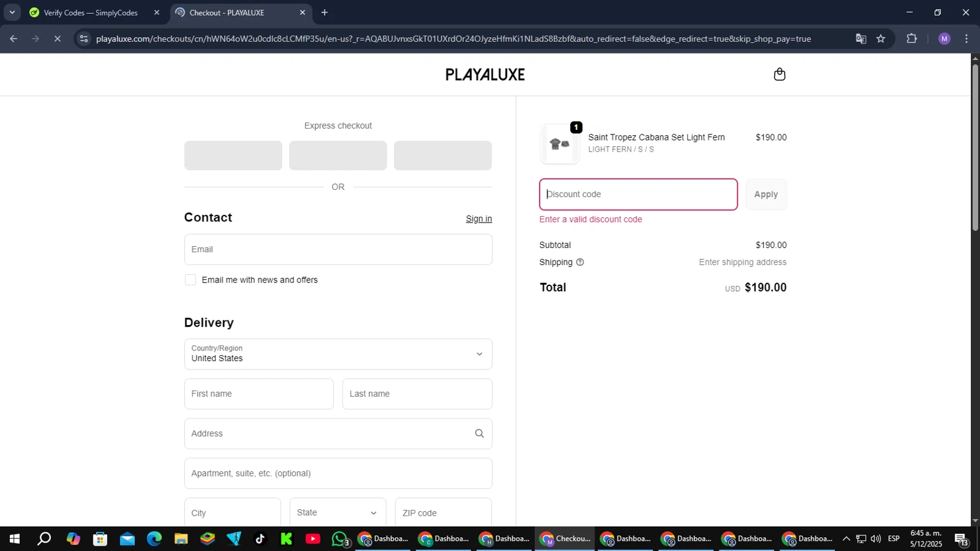
Task: View site information icon in address bar
Action: 83,39
